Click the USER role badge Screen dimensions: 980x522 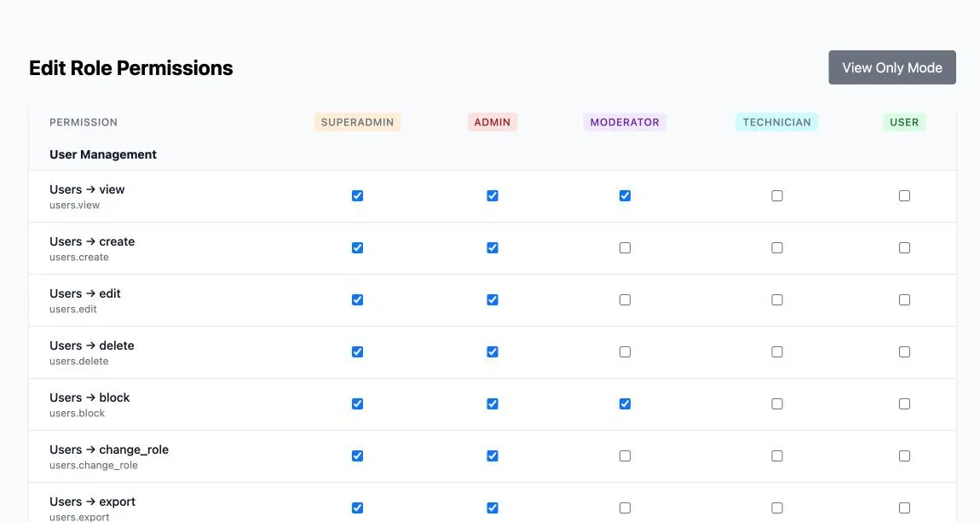(x=904, y=122)
